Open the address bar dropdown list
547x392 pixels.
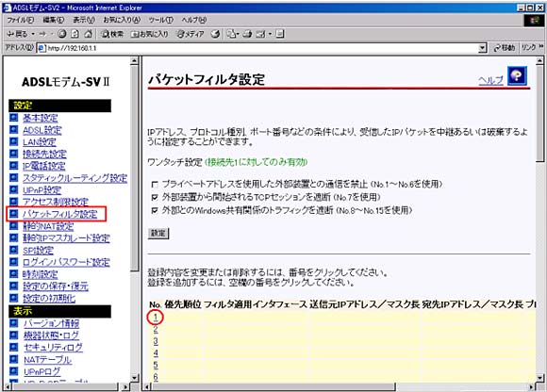pos(482,48)
